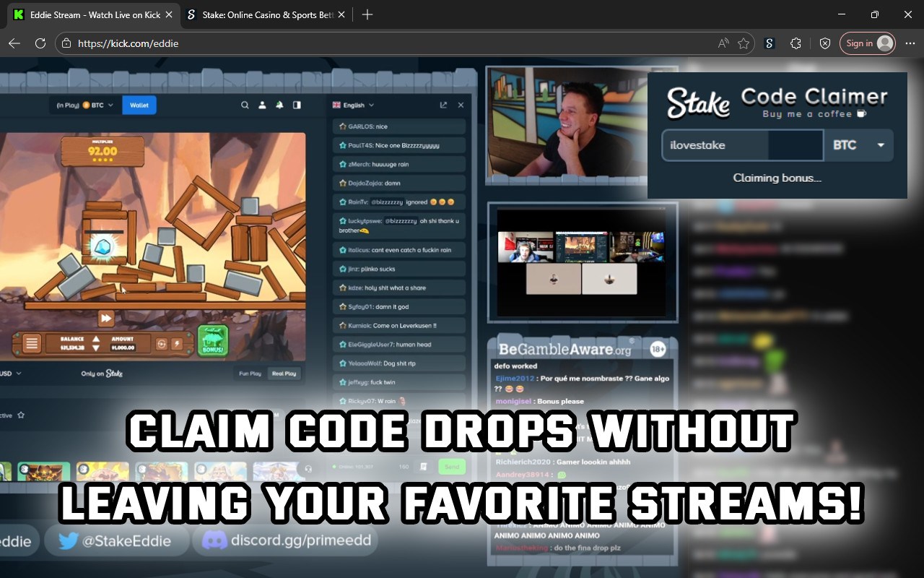Screen dimensions: 924x578
Task: Open a new browser tab
Action: click(x=367, y=14)
